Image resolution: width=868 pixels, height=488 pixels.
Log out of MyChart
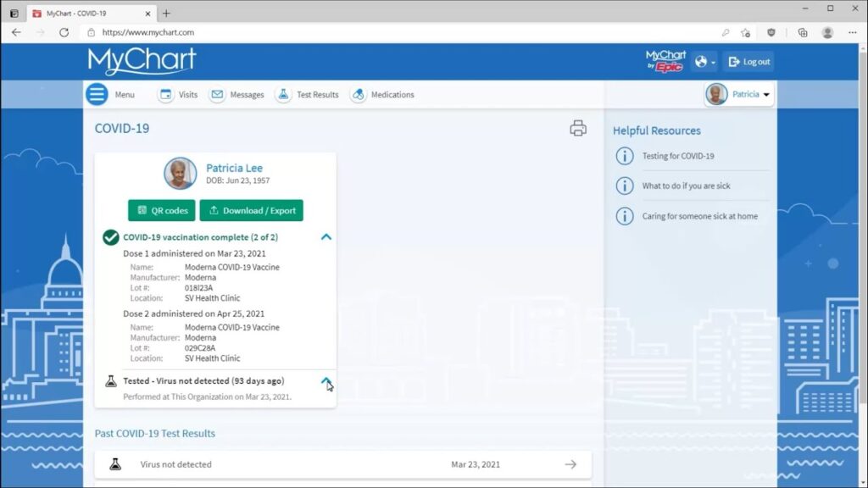pos(748,61)
